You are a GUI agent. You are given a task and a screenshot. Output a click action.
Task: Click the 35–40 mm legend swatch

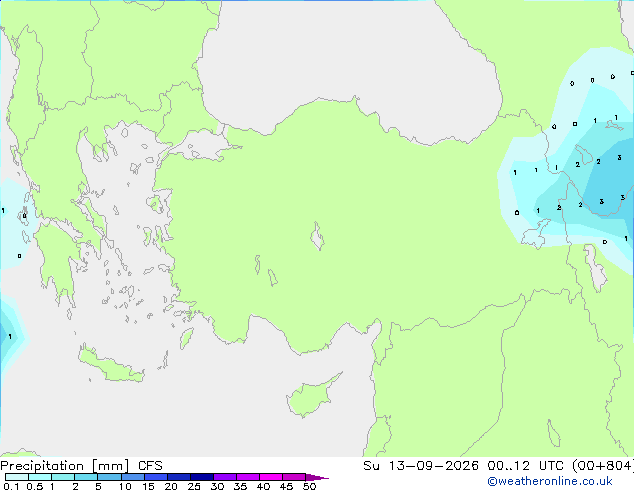(247, 477)
